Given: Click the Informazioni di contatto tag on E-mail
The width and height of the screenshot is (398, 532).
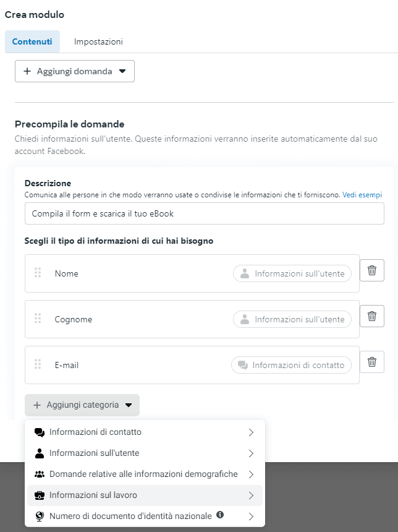Looking at the screenshot, I should tap(291, 365).
